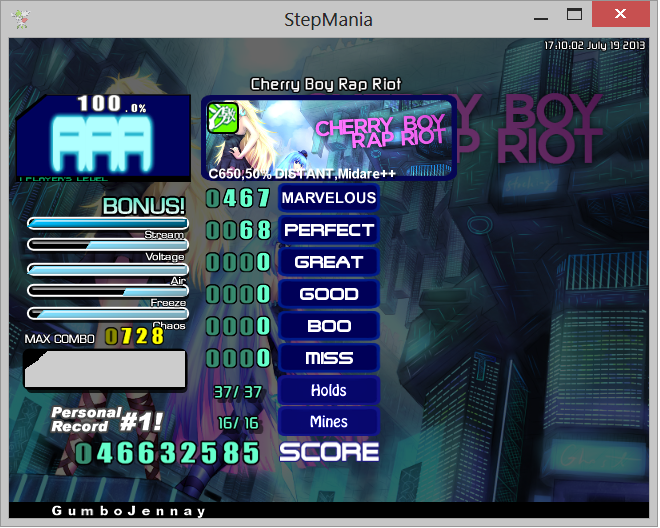The width and height of the screenshot is (660, 528).
Task: Click the Personal Record #1! text
Action: tap(106, 420)
